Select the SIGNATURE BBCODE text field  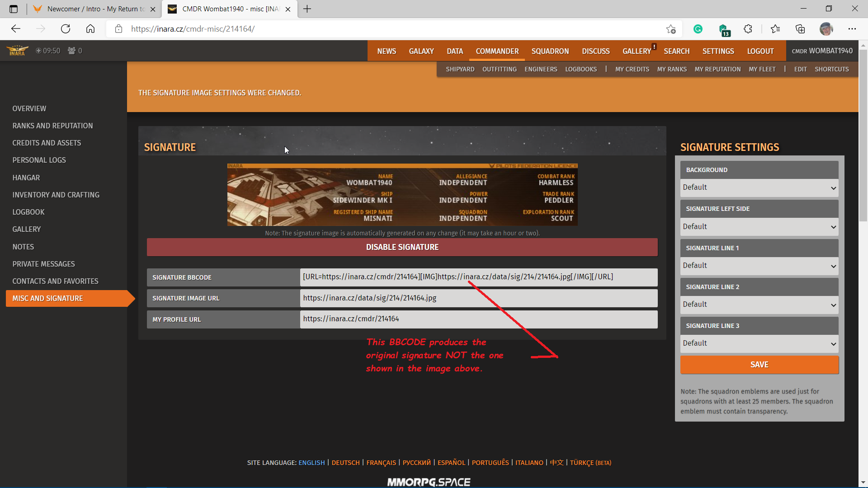coord(479,277)
